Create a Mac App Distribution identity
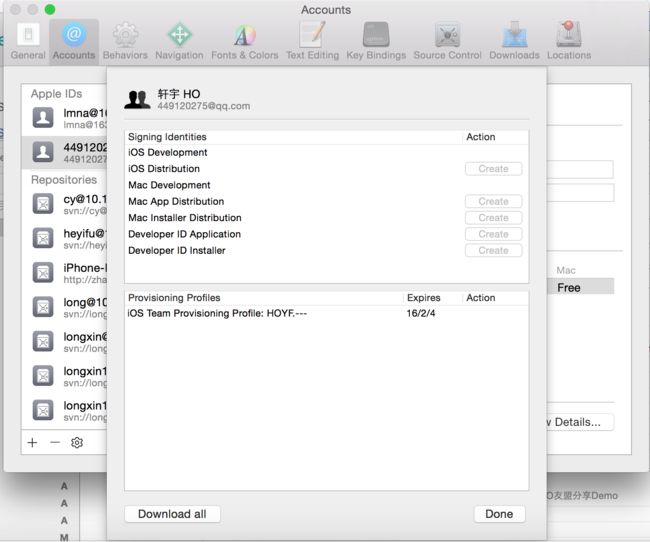Viewport: 650px width, 542px height. click(x=493, y=202)
